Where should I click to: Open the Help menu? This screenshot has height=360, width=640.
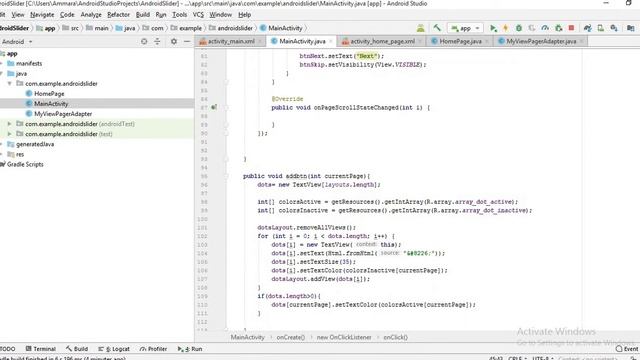click(244, 15)
